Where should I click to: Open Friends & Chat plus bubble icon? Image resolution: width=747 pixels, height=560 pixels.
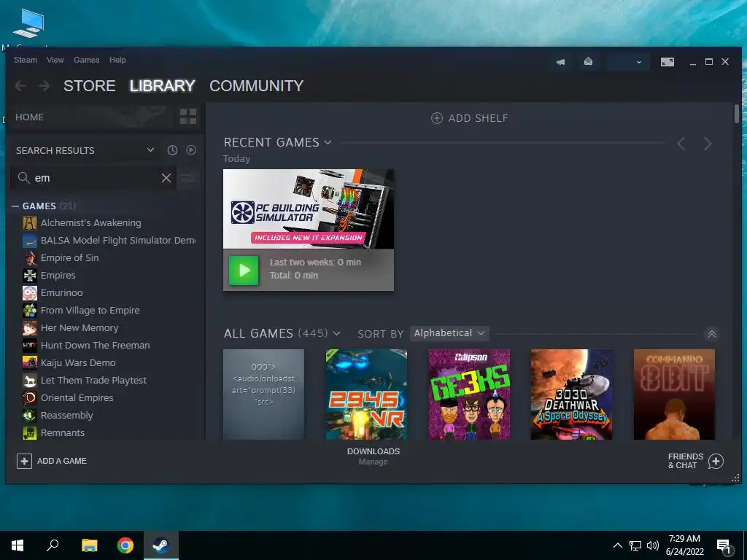click(716, 461)
